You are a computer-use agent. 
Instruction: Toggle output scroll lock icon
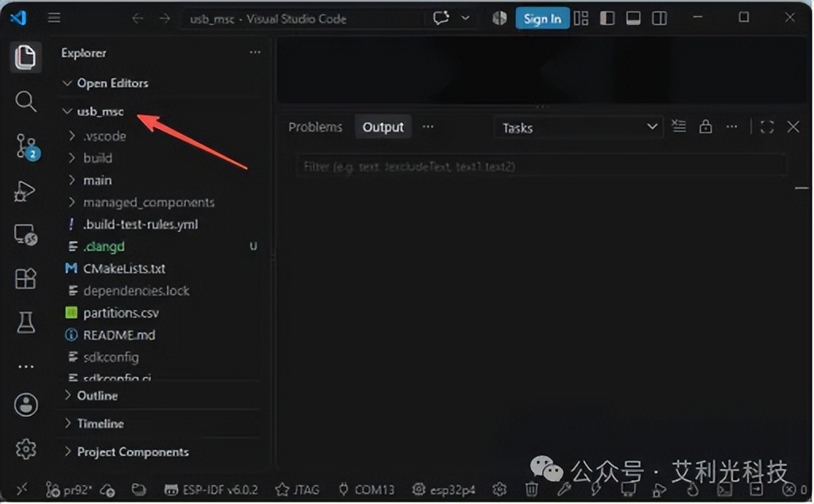coord(705,126)
